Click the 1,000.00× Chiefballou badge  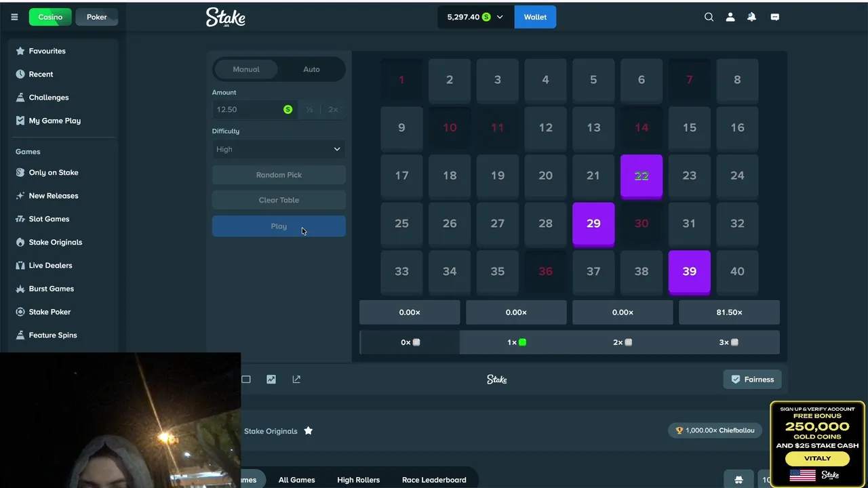715,430
